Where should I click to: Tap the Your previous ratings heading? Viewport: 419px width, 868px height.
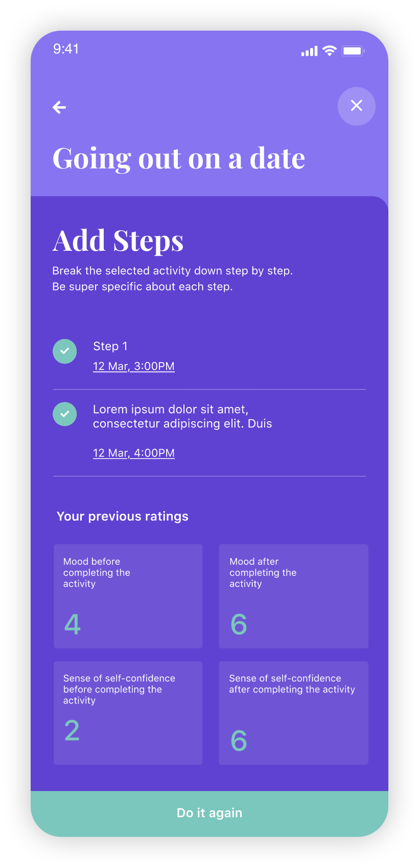click(123, 516)
